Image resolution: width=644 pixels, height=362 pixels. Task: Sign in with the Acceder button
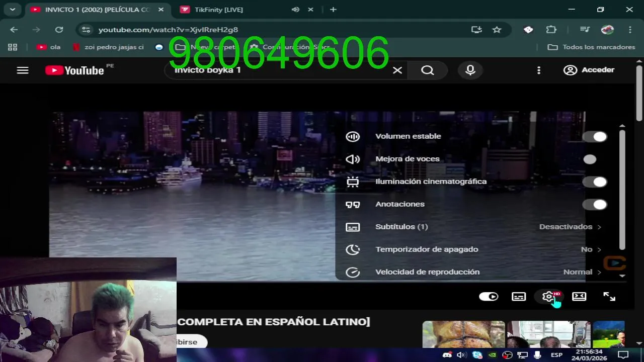click(x=589, y=70)
